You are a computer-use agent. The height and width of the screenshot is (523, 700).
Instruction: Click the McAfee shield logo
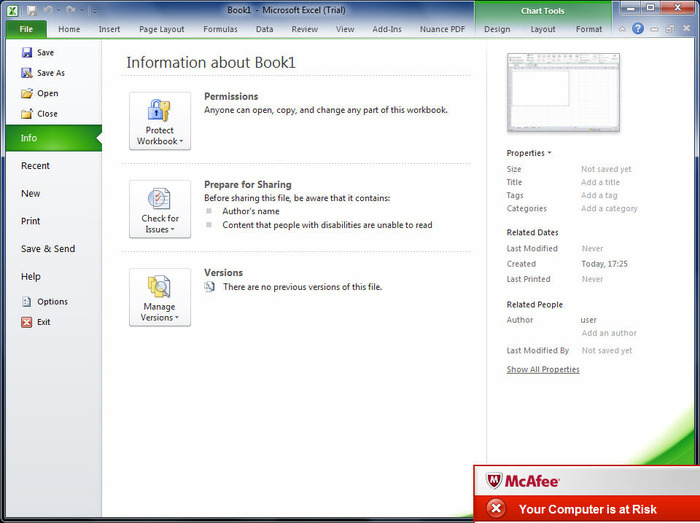[x=494, y=481]
